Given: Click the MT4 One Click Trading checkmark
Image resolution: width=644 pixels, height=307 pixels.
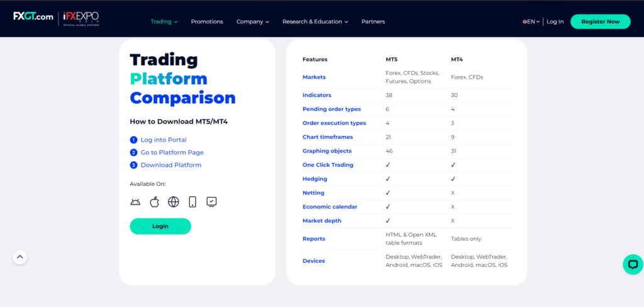Looking at the screenshot, I should (x=453, y=165).
